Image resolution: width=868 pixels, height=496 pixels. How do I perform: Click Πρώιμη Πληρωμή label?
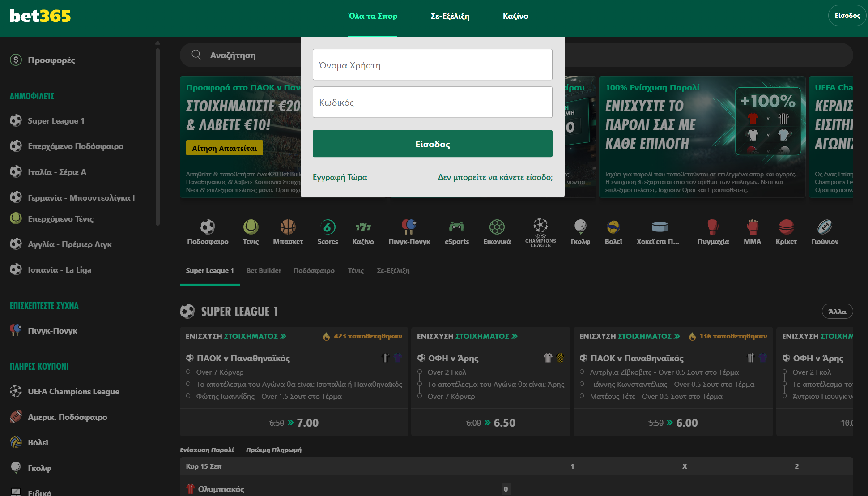tap(274, 449)
